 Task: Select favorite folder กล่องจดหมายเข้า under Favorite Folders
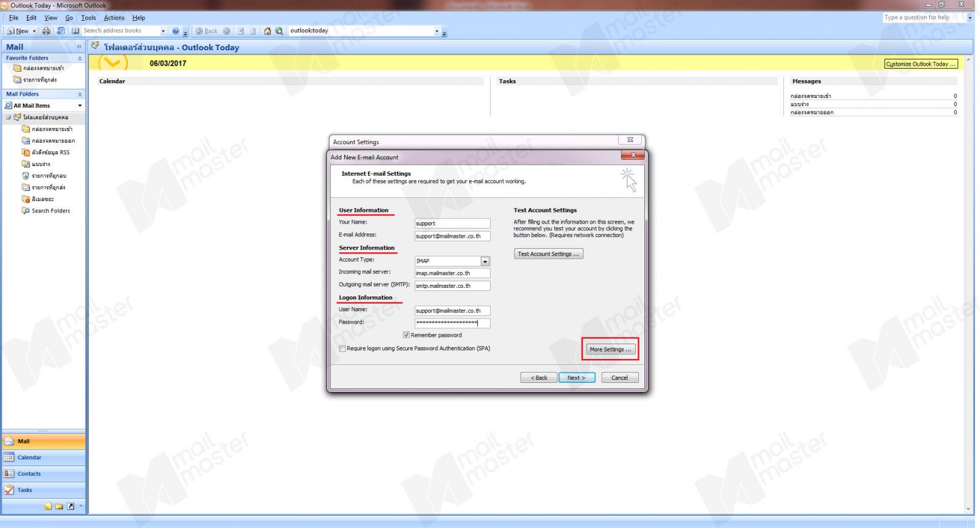(39, 68)
